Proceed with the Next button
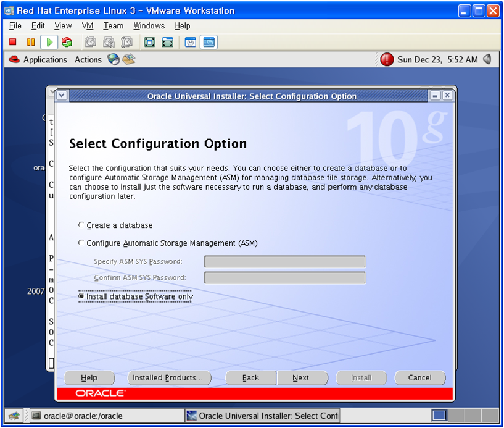The height and width of the screenshot is (428, 504). point(302,378)
